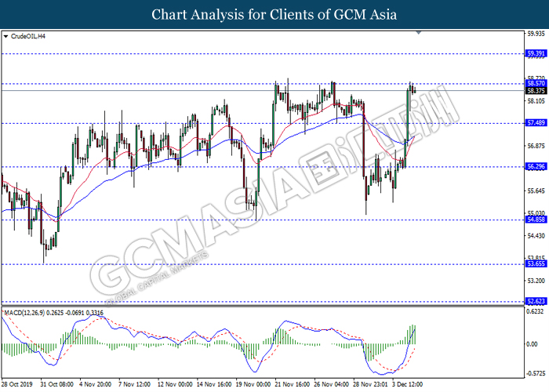Click the 0.00 MACD zero level value
The width and height of the screenshot is (549, 392).
pos(532,344)
